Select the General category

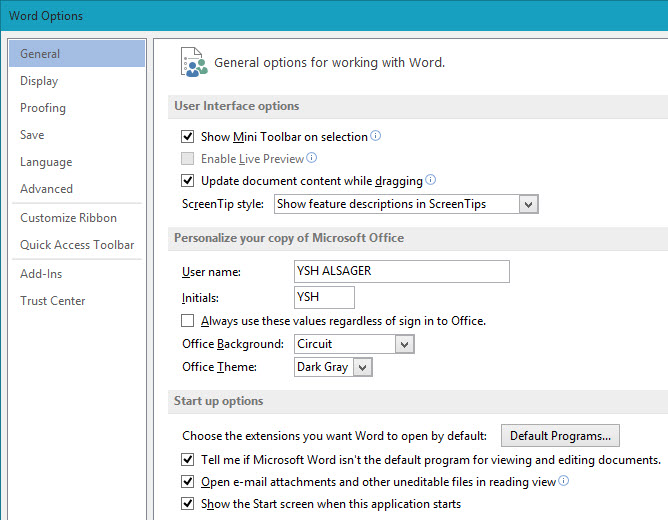click(77, 54)
